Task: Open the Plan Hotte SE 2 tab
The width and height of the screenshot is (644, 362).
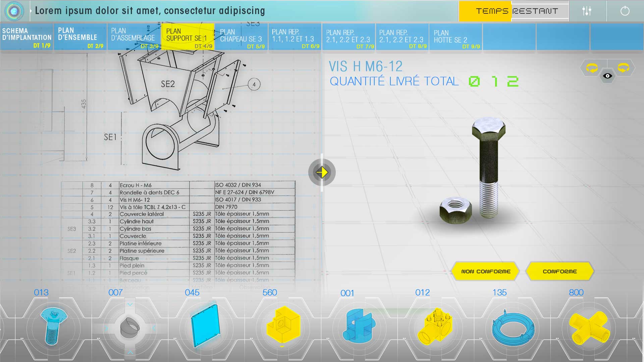Action: pos(456,37)
